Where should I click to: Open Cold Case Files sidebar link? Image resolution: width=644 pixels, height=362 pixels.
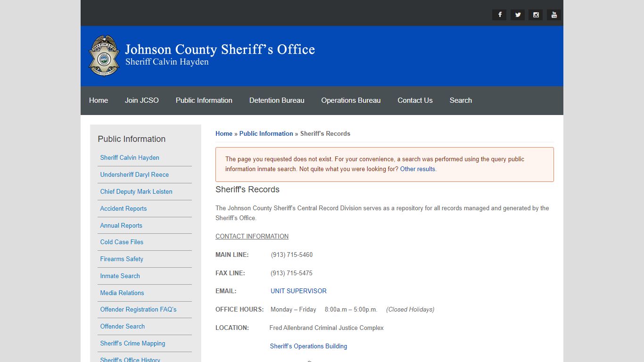(x=122, y=242)
